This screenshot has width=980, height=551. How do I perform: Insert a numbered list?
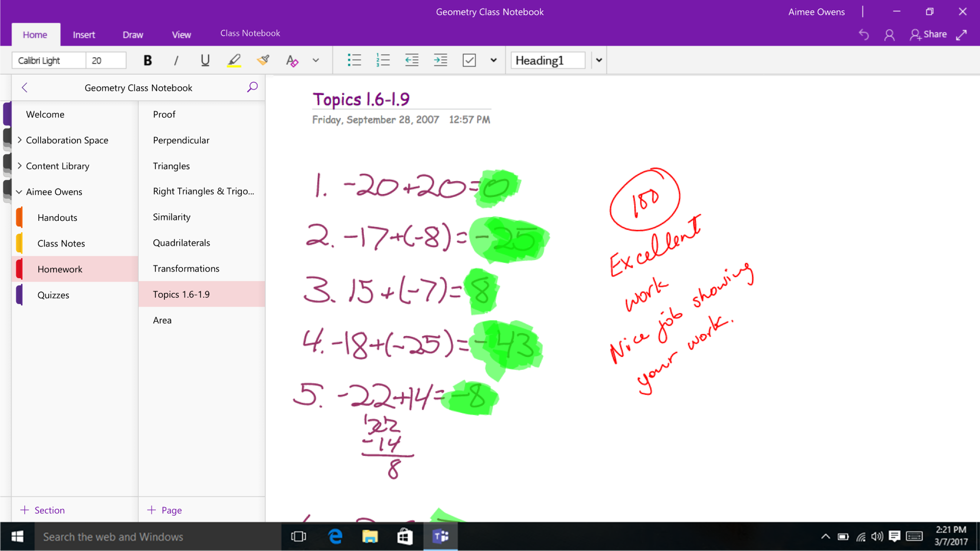(x=383, y=60)
